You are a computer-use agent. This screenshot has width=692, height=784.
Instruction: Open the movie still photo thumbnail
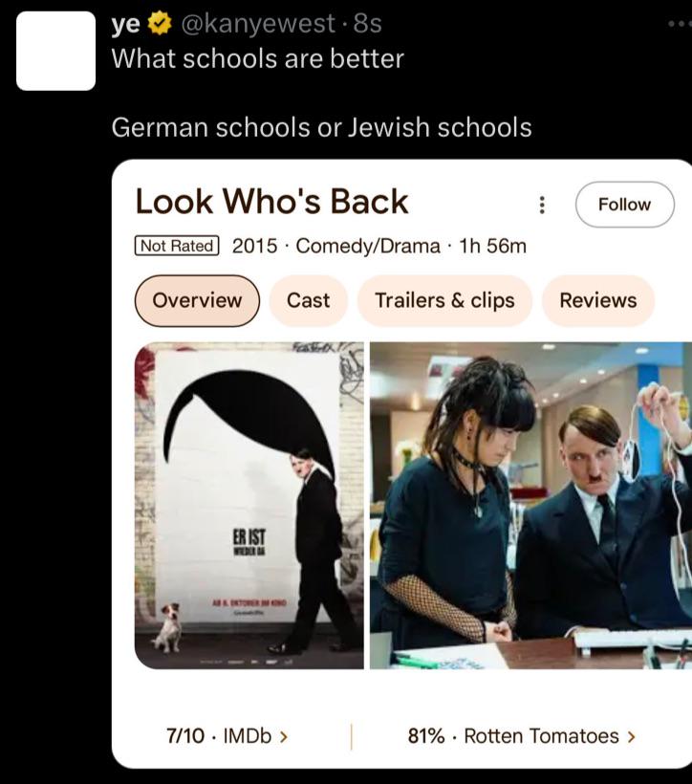point(531,506)
